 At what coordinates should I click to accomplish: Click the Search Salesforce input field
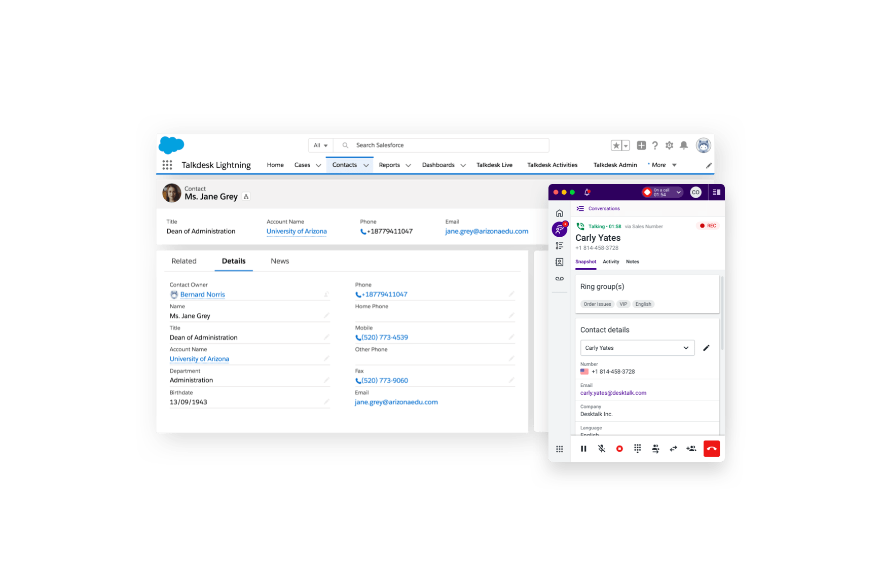tap(441, 145)
